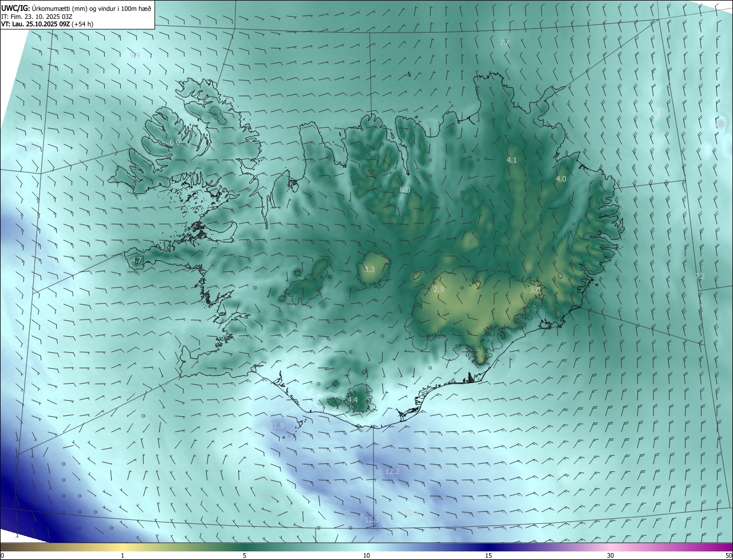Click the '15' label on the color scale
This screenshot has width=733, height=560.
[488, 555]
